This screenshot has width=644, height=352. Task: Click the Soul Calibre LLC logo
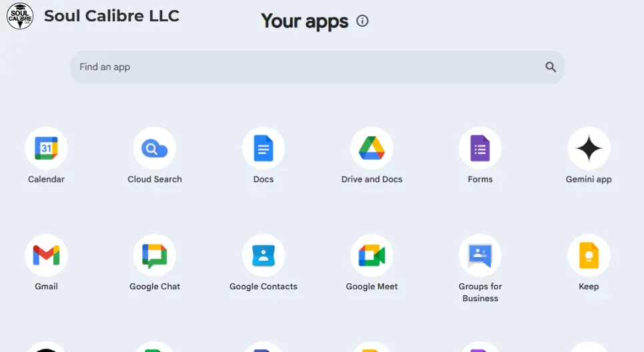pyautogui.click(x=20, y=16)
